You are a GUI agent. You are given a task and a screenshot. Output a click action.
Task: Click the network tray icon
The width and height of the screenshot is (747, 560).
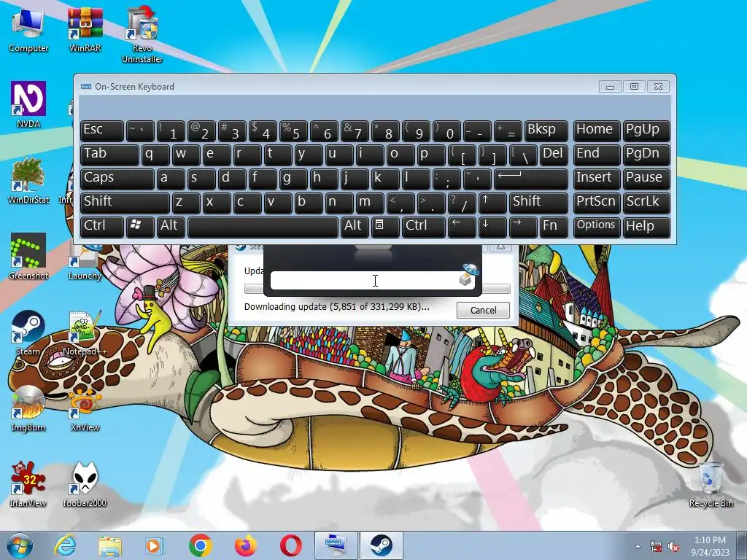[656, 546]
